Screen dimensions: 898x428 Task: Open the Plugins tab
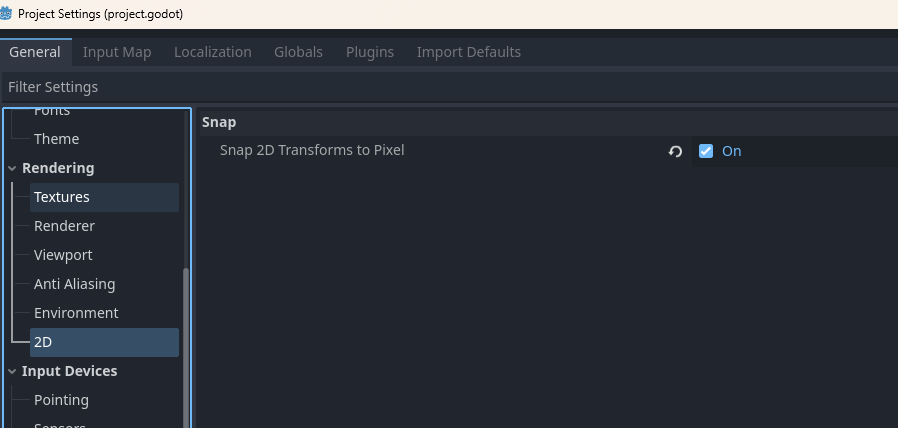pos(370,52)
